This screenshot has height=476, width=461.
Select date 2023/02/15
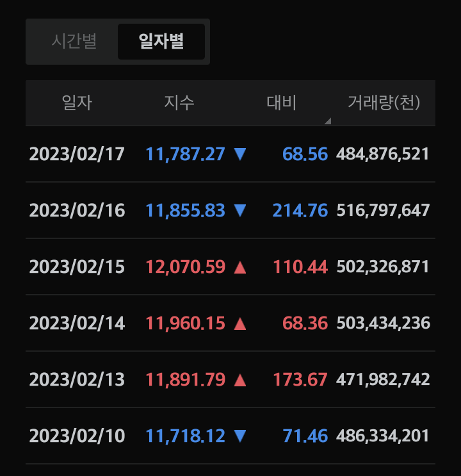coord(77,267)
